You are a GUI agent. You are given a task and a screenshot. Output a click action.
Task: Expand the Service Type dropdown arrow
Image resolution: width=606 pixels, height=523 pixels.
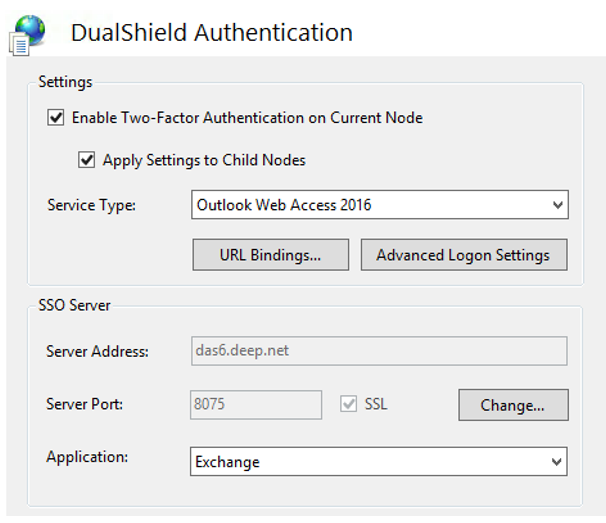(x=557, y=205)
